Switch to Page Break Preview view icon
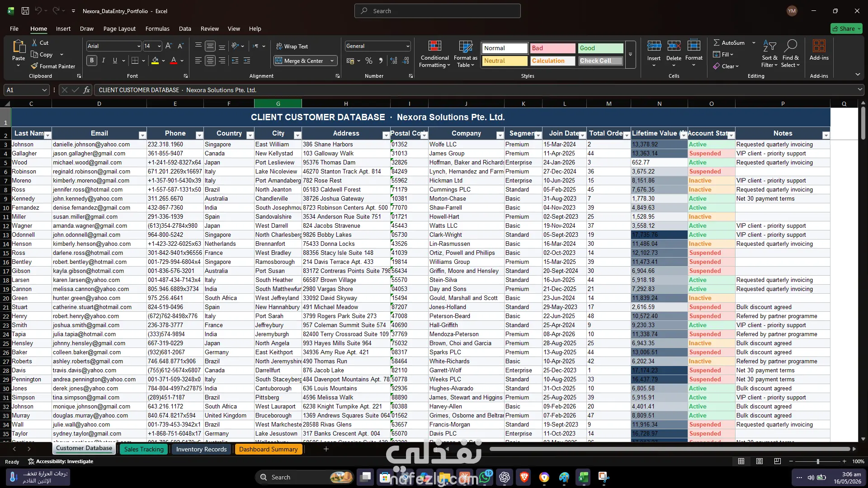The width and height of the screenshot is (868, 488). click(x=777, y=461)
